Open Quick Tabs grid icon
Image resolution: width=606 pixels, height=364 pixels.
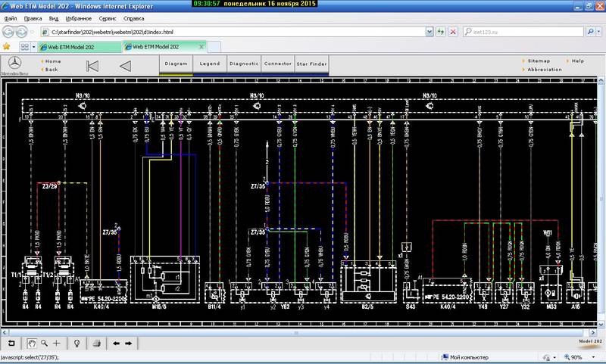(x=25, y=47)
